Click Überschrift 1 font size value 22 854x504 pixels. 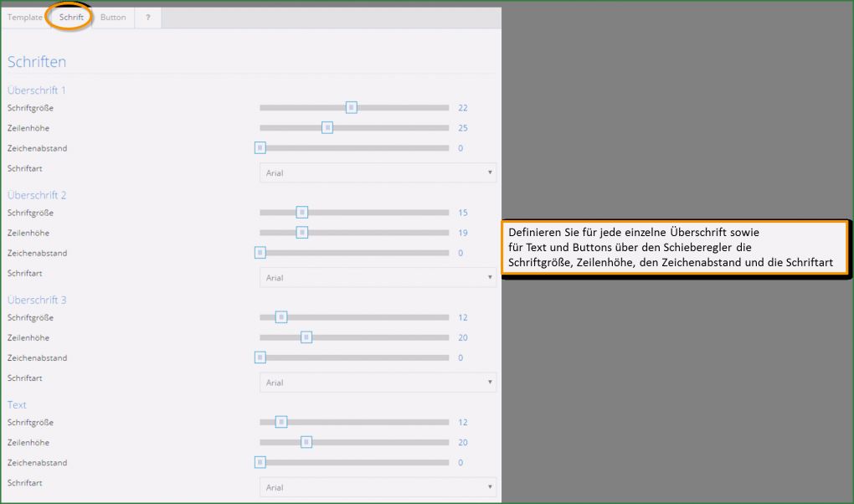[x=463, y=108]
